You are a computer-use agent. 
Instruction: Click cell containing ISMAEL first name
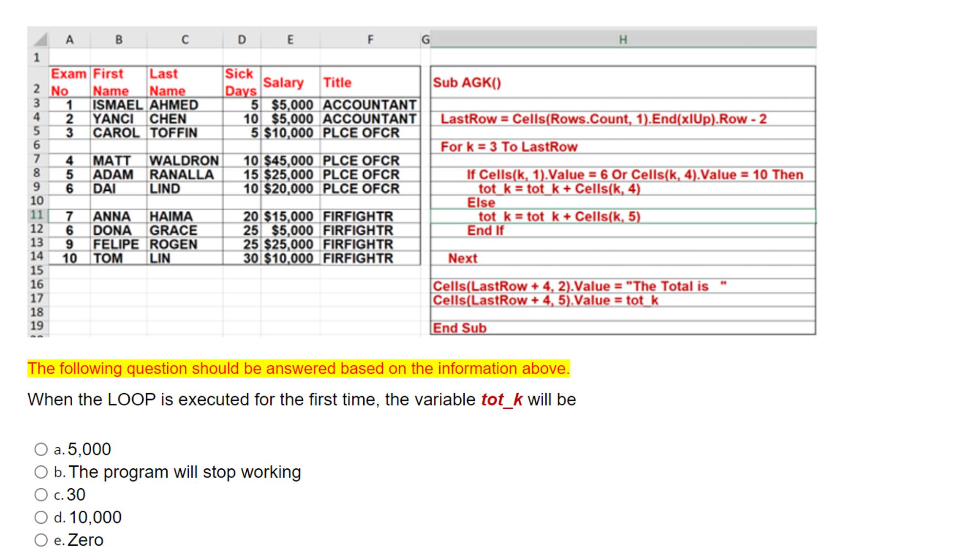coord(118,105)
